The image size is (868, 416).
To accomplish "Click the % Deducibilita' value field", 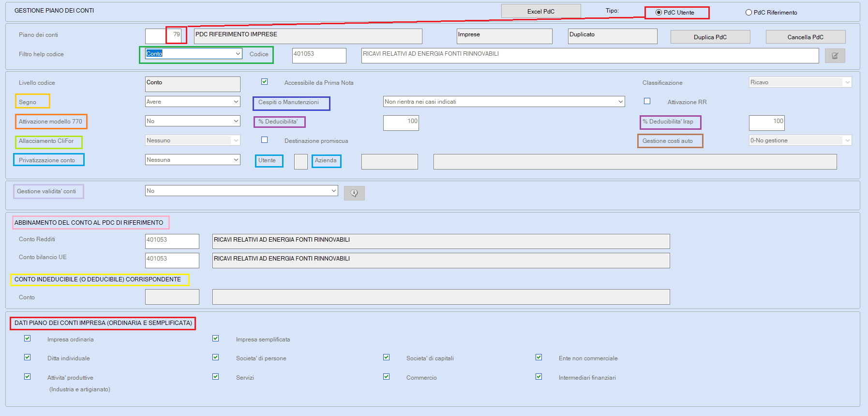I will (401, 123).
